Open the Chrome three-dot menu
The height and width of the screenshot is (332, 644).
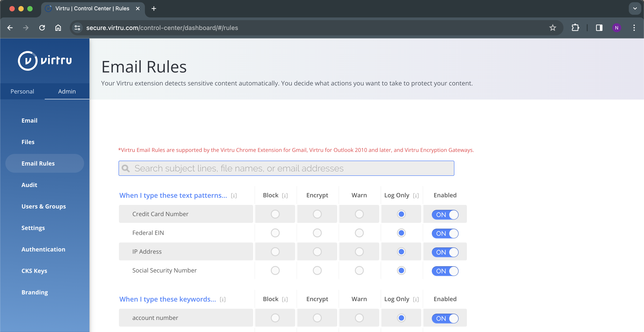coord(634,28)
